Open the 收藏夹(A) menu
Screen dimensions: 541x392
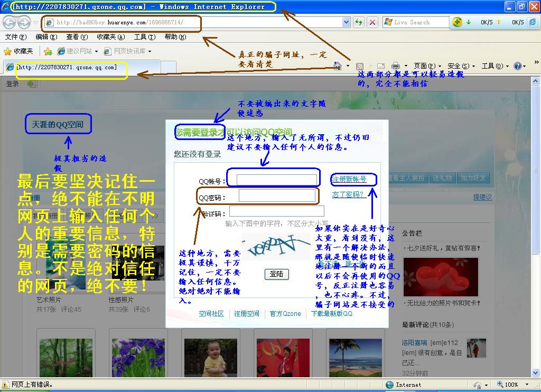[110, 36]
